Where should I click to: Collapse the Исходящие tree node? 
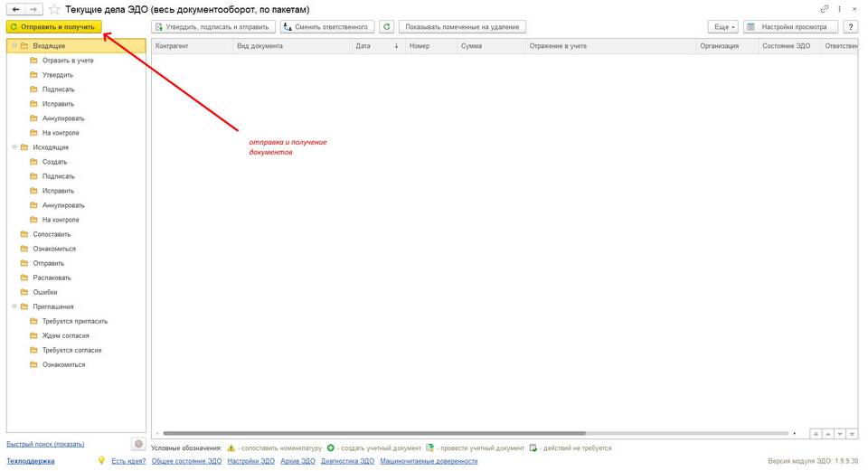14,147
